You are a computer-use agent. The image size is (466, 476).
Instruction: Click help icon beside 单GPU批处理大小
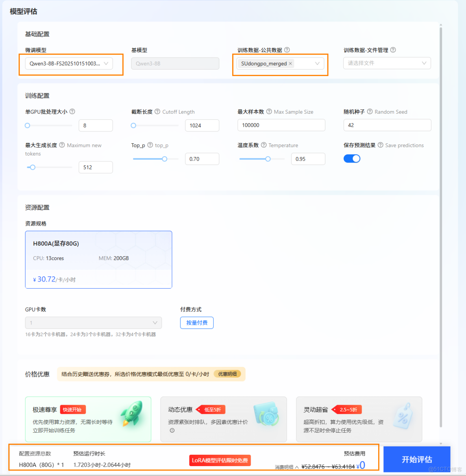tap(72, 111)
